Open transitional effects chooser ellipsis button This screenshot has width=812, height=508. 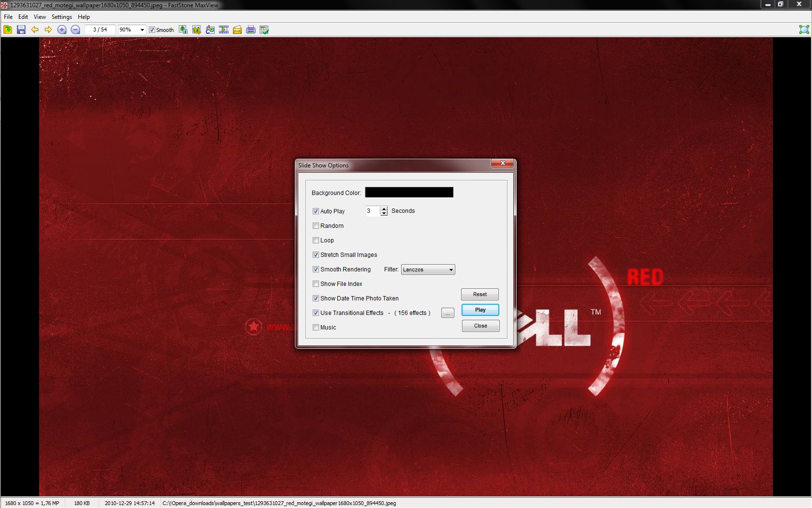coord(448,314)
